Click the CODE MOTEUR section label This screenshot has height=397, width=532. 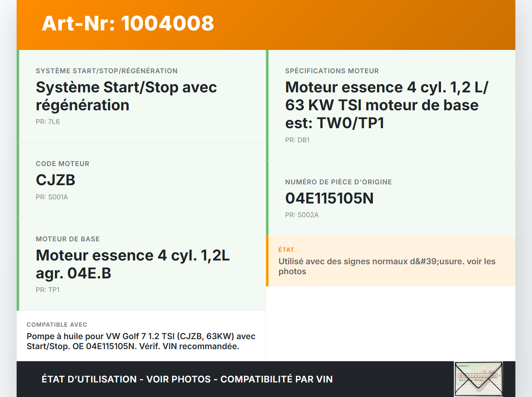62,164
